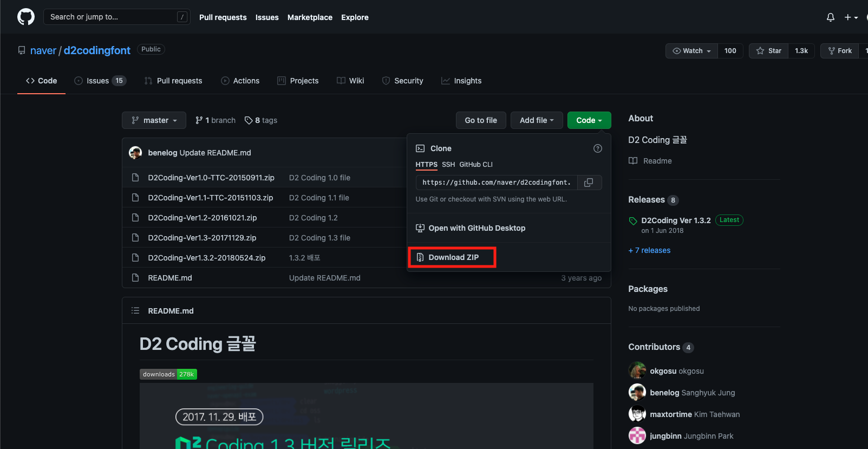The width and height of the screenshot is (868, 449).
Task: Focus the Search or jump to field
Action: [x=116, y=17]
